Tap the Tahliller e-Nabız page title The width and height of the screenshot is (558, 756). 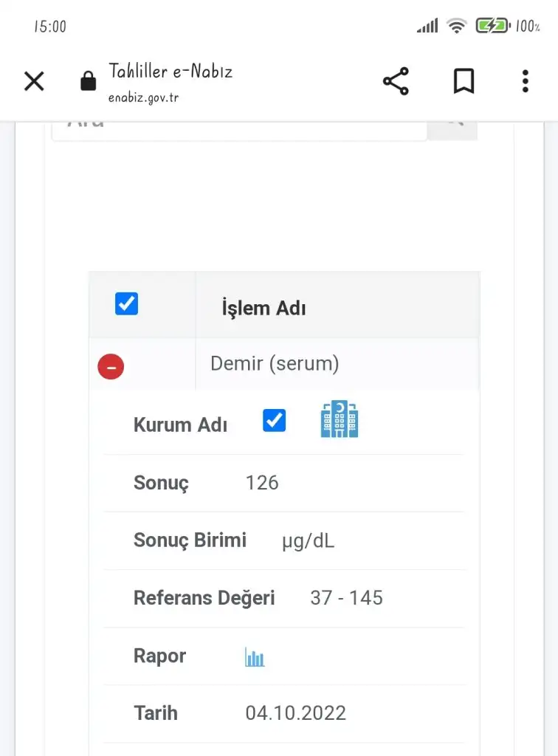(170, 72)
